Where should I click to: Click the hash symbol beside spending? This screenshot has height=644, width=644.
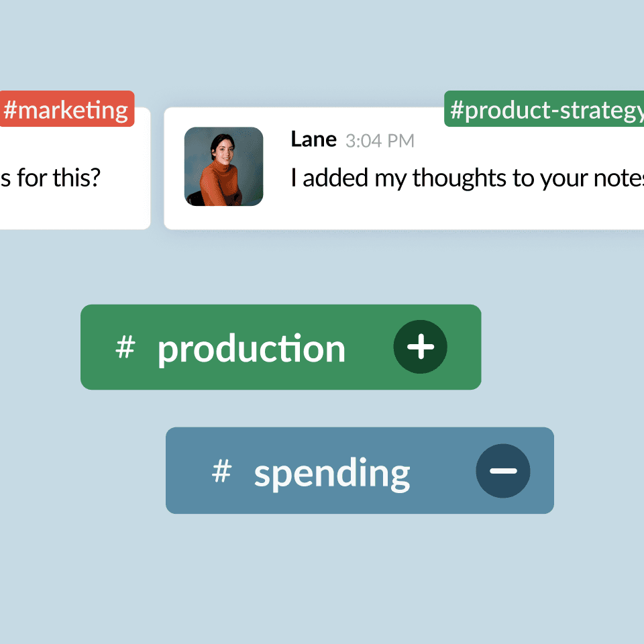pyautogui.click(x=222, y=471)
